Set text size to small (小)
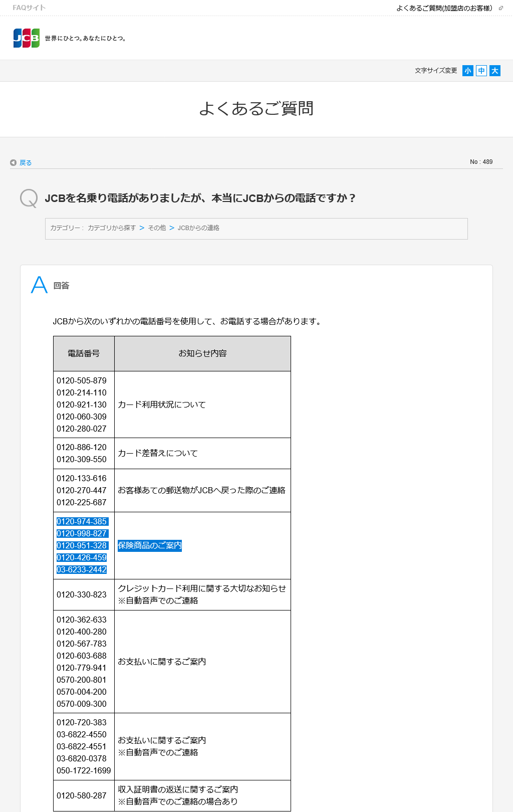The height and width of the screenshot is (812, 513). coord(468,71)
